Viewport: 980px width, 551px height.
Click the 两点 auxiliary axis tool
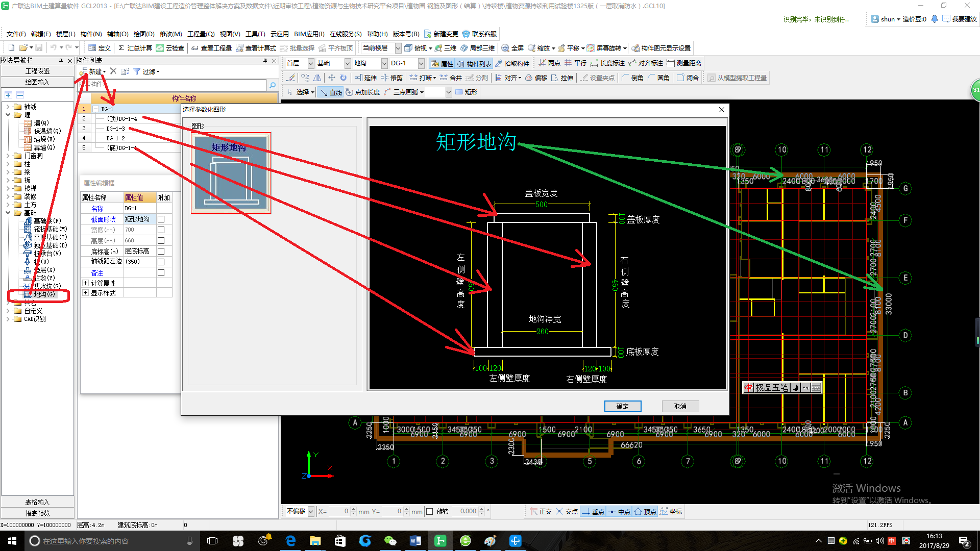click(x=549, y=63)
